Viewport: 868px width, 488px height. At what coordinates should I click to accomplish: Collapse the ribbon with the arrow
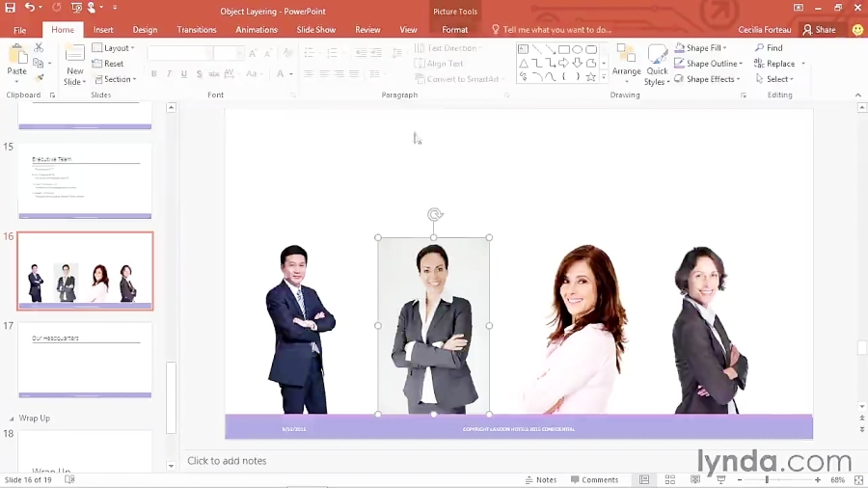coord(858,95)
